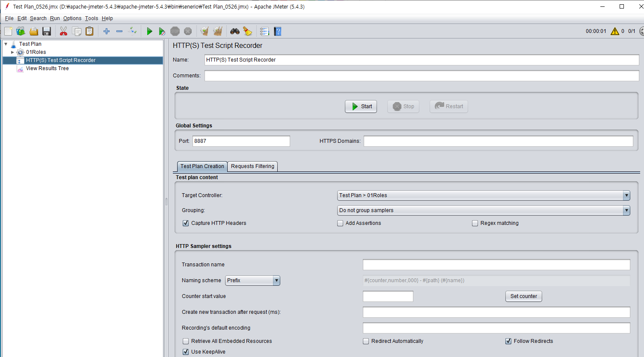Open the Grouping dropdown

tap(484, 210)
